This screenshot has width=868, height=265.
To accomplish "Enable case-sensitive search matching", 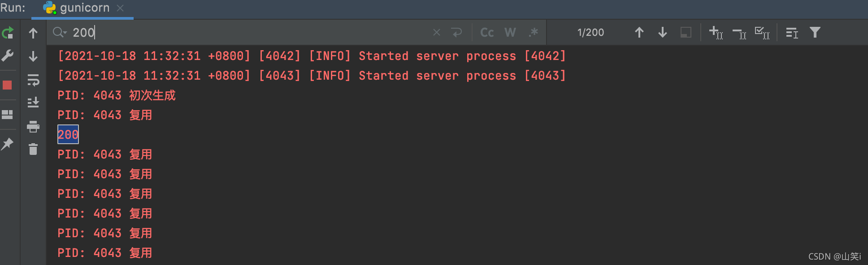I will click(486, 32).
